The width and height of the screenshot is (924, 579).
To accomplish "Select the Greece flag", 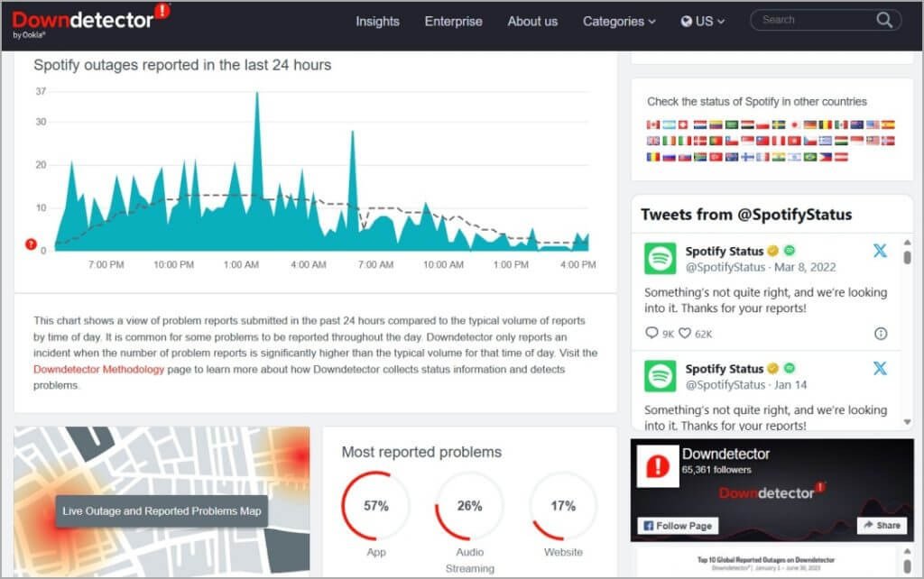I will click(x=825, y=141).
